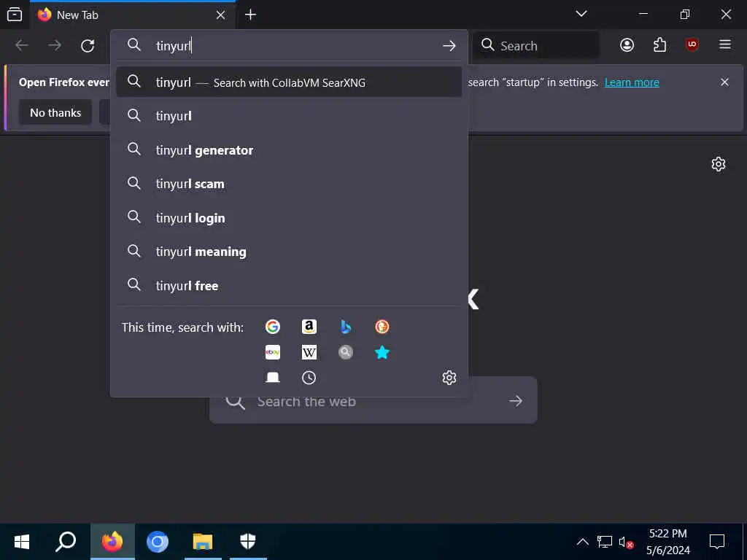Dismiss the startup notification bar
The image size is (747, 560).
tap(724, 82)
